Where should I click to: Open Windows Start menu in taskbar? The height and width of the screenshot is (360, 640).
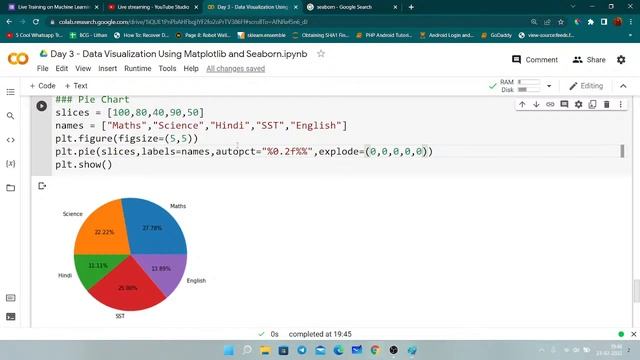[x=229, y=350]
